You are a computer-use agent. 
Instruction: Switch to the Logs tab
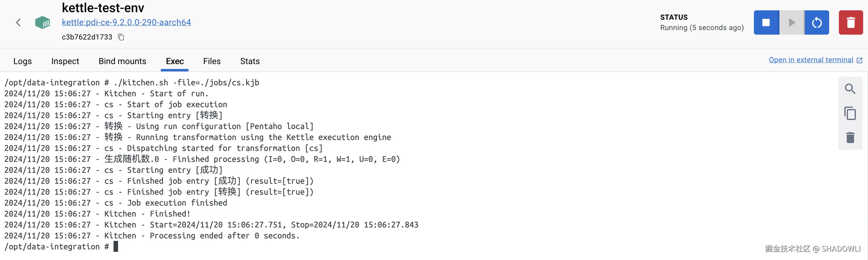point(22,61)
